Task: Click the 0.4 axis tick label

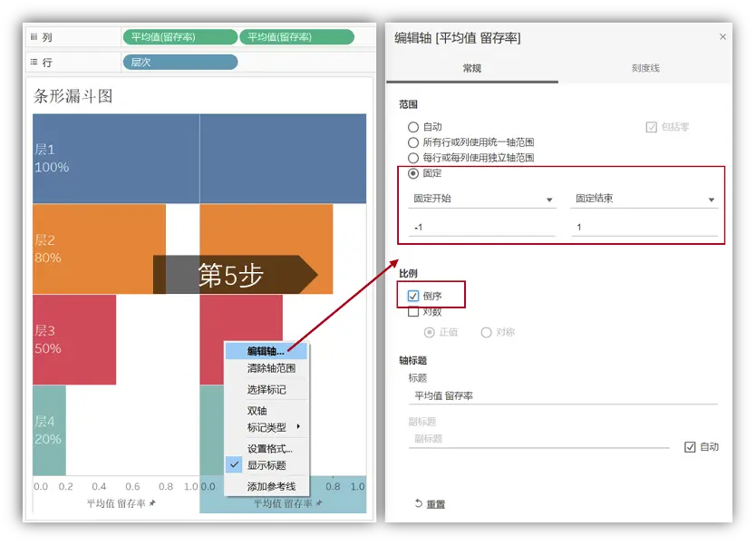Action: [99, 487]
